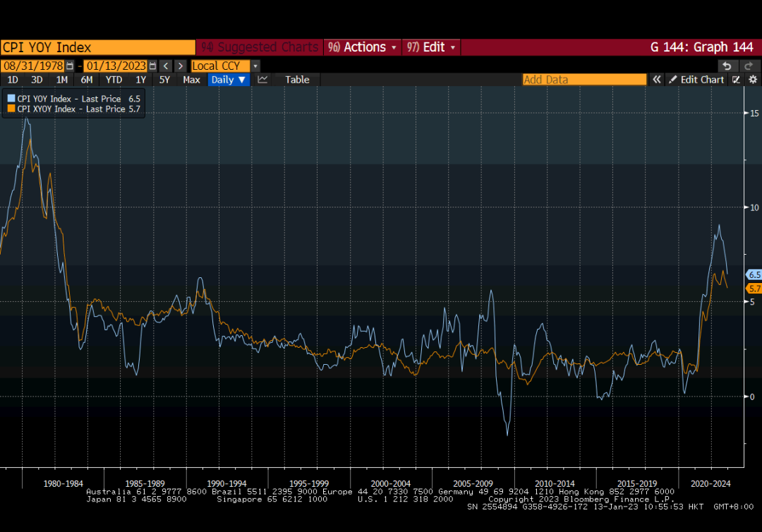The image size is (762, 532).
Task: Expand the Actions dropdown menu
Action: (x=362, y=47)
